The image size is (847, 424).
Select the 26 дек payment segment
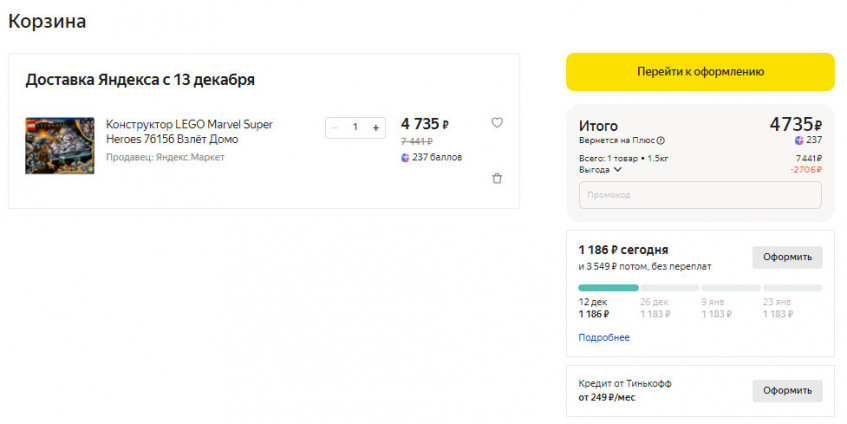pos(669,288)
